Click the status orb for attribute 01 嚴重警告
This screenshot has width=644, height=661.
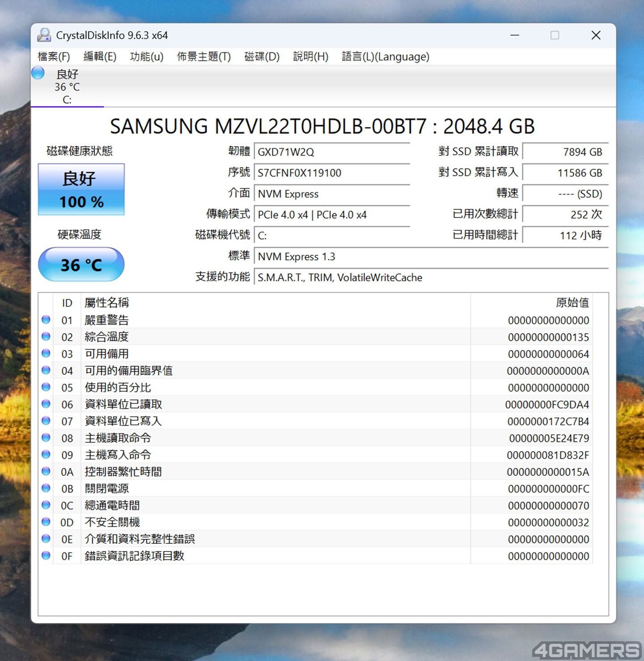pyautogui.click(x=46, y=319)
